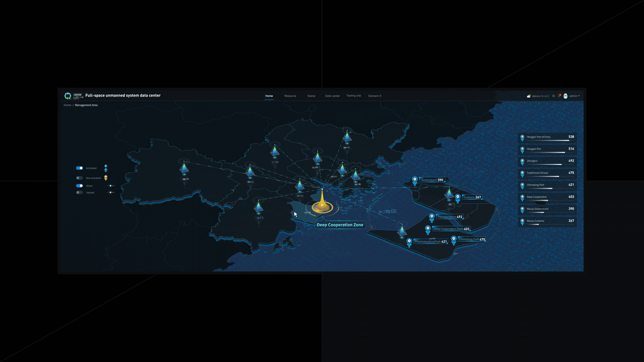Image resolution: width=644 pixels, height=362 pixels.
Task: Open the Customs 267 map label
Action: point(472,197)
